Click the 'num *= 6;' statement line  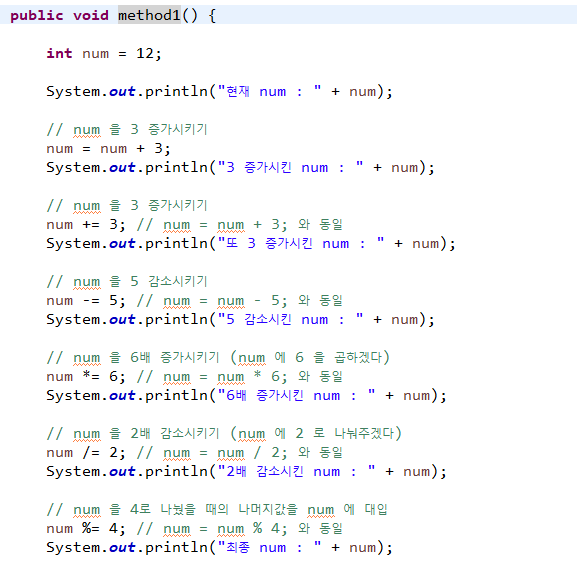[194, 376]
